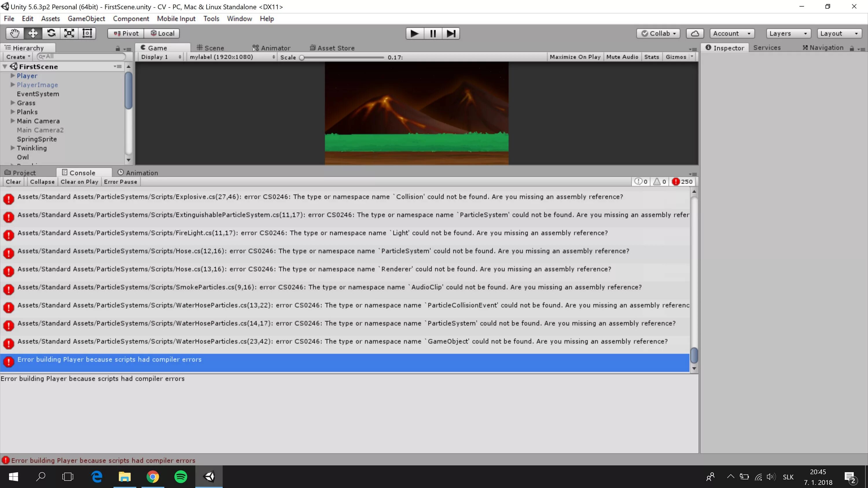This screenshot has height=488, width=868.
Task: Open the Hierarchy panel options menu
Action: (127, 49)
